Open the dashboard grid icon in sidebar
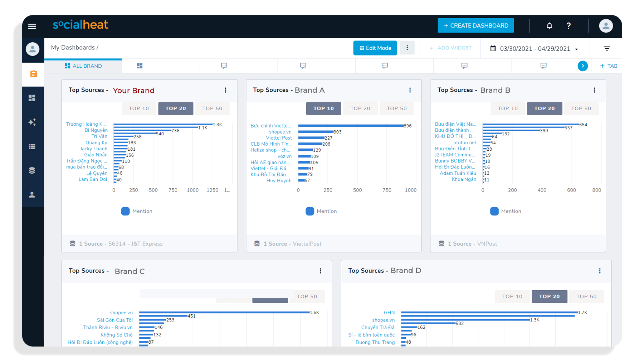Viewport: 644px width, 363px height. coord(32,98)
